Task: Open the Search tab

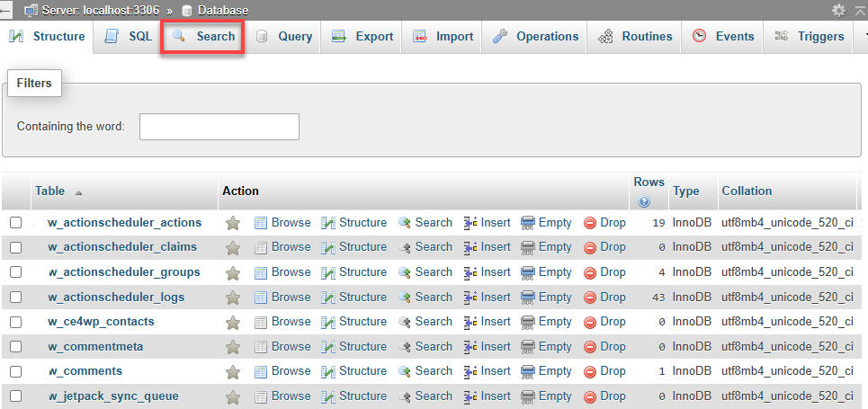Action: point(203,37)
